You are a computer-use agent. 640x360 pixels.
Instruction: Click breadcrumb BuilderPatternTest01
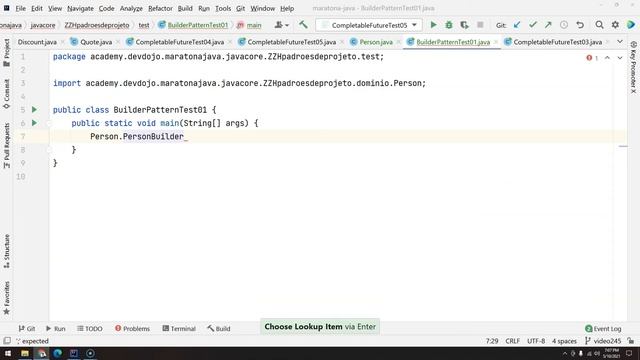[198, 25]
